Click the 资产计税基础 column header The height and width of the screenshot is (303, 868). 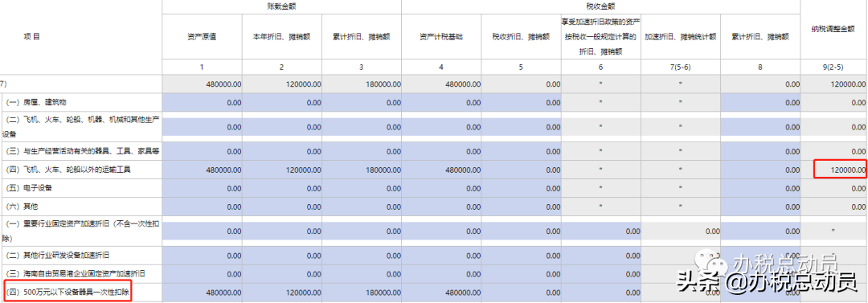[x=441, y=37]
